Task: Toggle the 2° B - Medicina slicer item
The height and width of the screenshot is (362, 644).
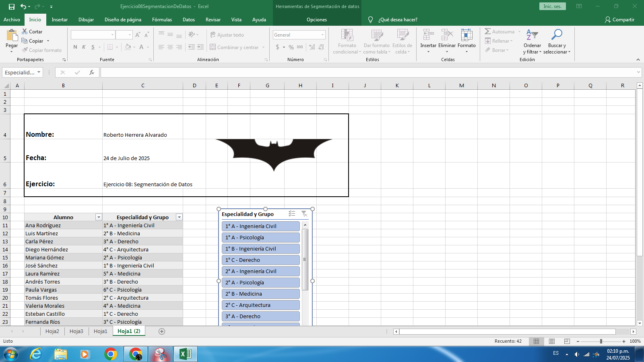Action: [x=260, y=294]
